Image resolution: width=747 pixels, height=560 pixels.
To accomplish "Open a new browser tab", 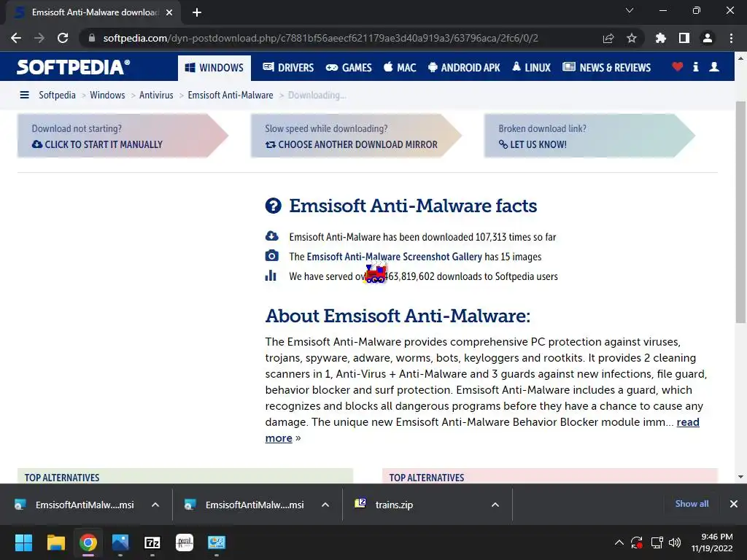I will tap(196, 12).
